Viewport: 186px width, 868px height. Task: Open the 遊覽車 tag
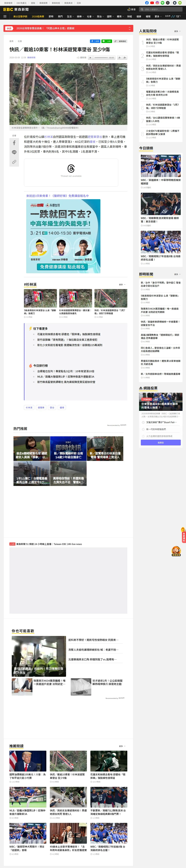pyautogui.click(x=41, y=407)
